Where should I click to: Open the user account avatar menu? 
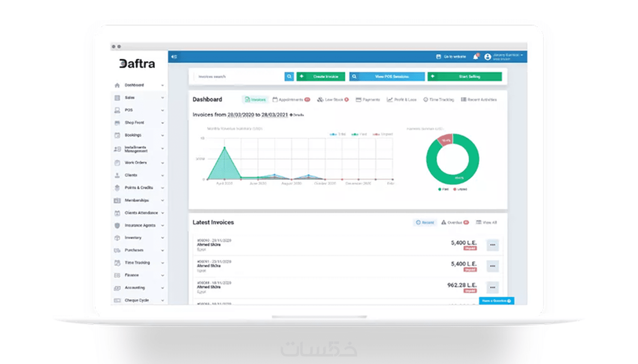pyautogui.click(x=488, y=57)
